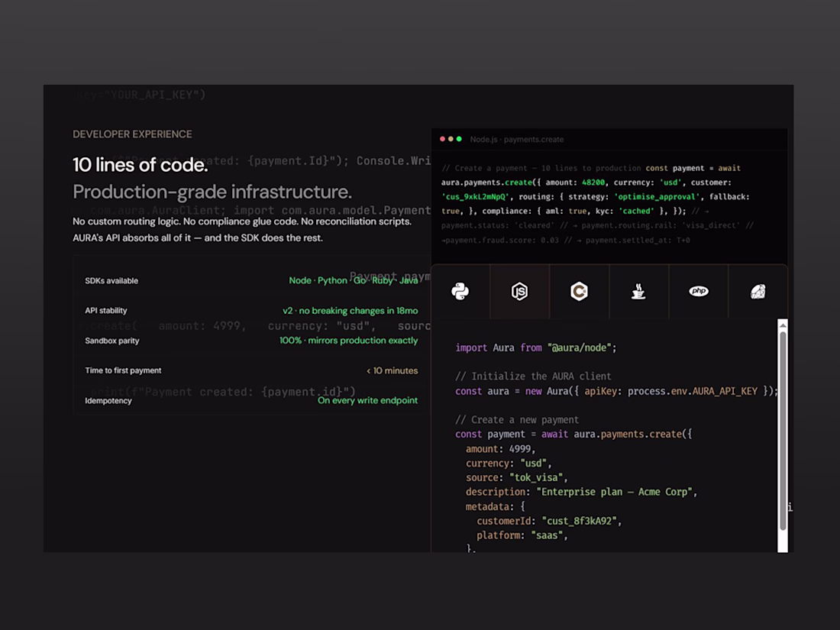Click the '< 10 minutes' value
The width and height of the screenshot is (840, 630).
point(393,370)
